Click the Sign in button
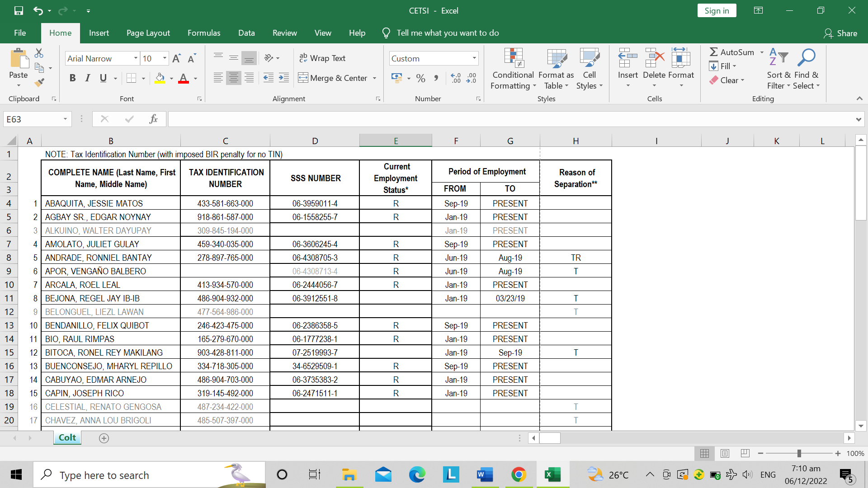This screenshot has height=488, width=868. (x=717, y=11)
